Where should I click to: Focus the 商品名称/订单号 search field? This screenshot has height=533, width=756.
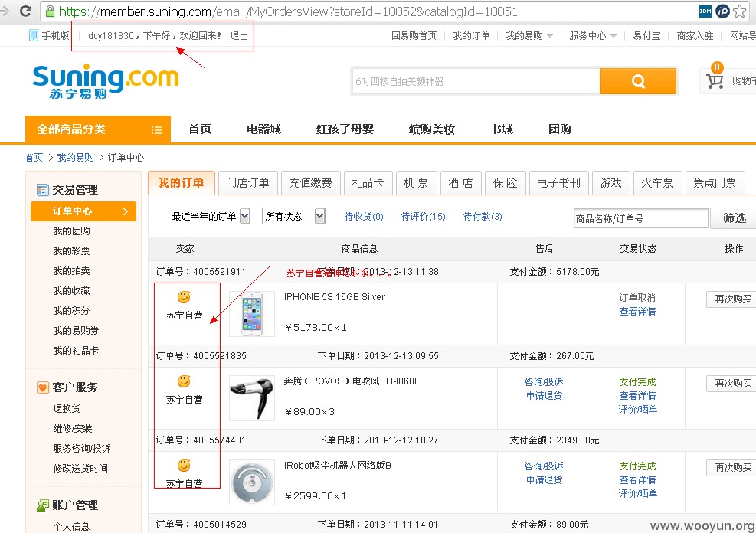click(640, 218)
